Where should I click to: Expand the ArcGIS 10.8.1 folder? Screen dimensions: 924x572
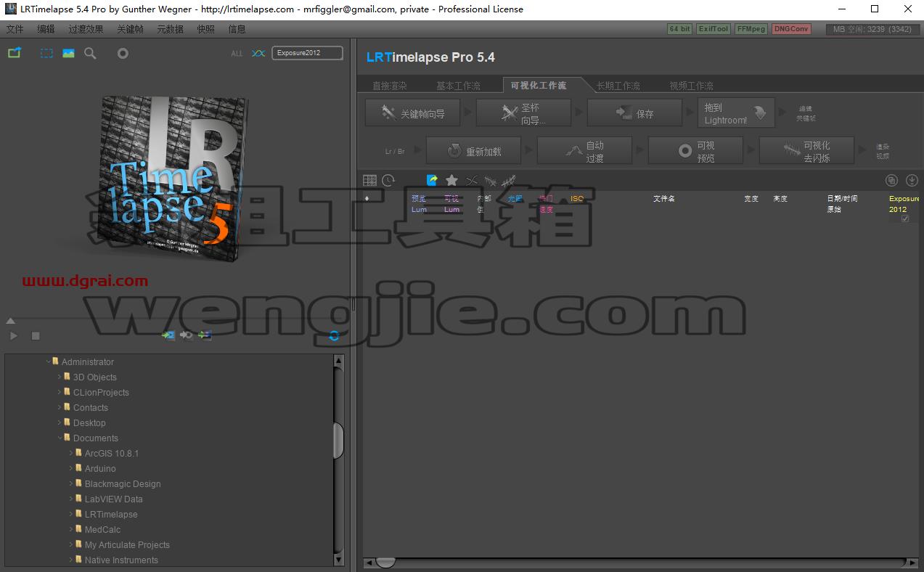point(71,453)
